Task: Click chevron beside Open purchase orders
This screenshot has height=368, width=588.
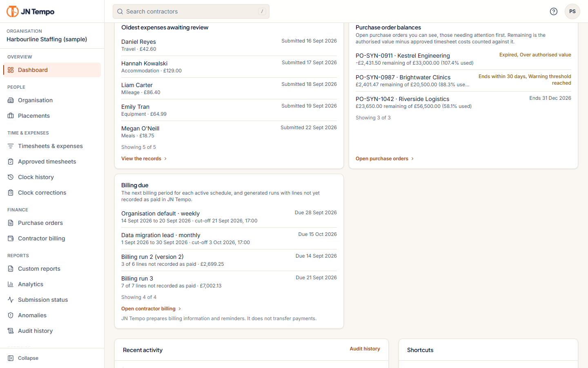Action: pos(412,159)
